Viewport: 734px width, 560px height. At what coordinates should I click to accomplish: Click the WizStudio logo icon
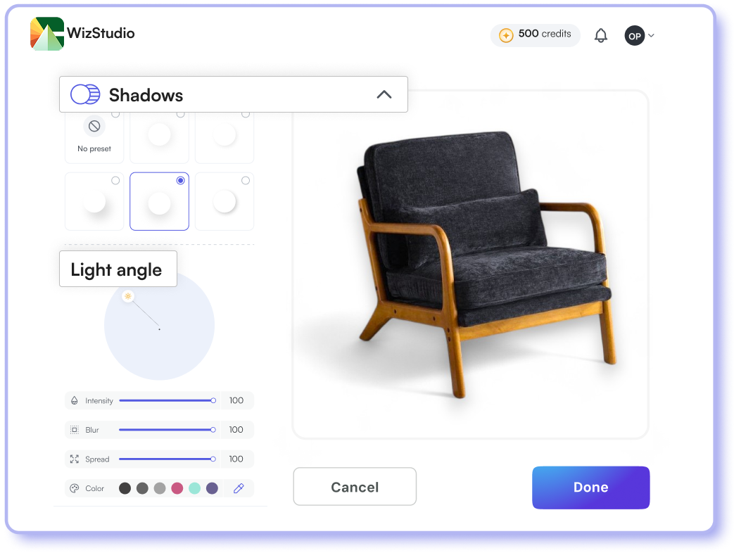tap(47, 34)
